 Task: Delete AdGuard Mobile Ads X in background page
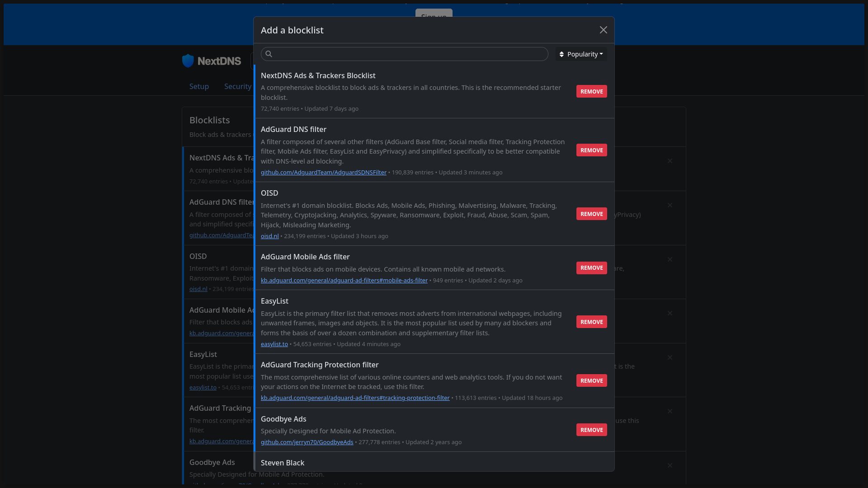[x=670, y=313]
